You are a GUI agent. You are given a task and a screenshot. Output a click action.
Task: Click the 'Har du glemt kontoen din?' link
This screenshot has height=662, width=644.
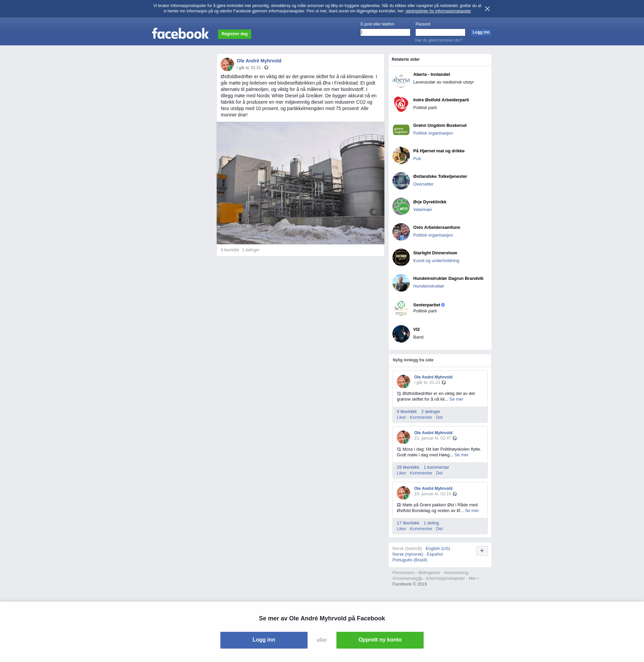(x=439, y=40)
